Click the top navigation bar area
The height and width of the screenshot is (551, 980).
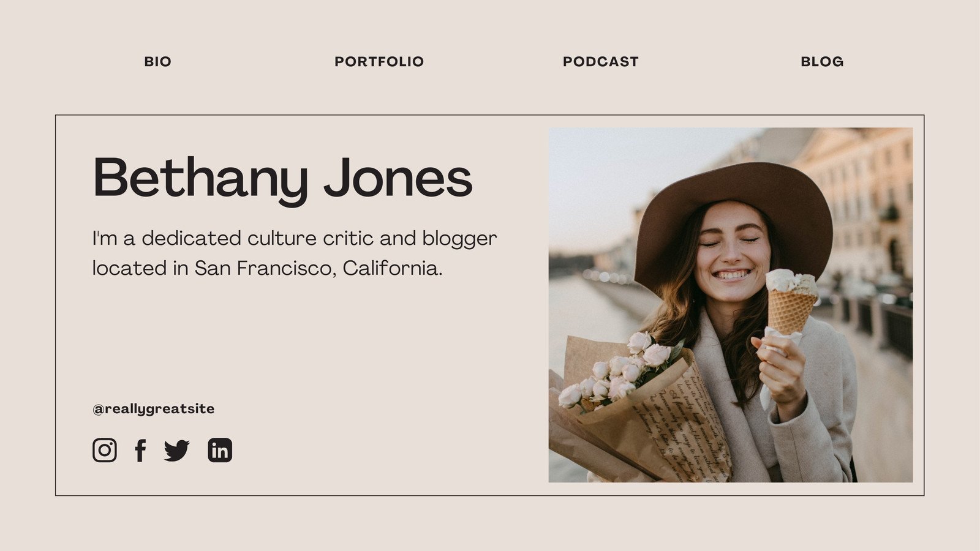click(x=490, y=61)
